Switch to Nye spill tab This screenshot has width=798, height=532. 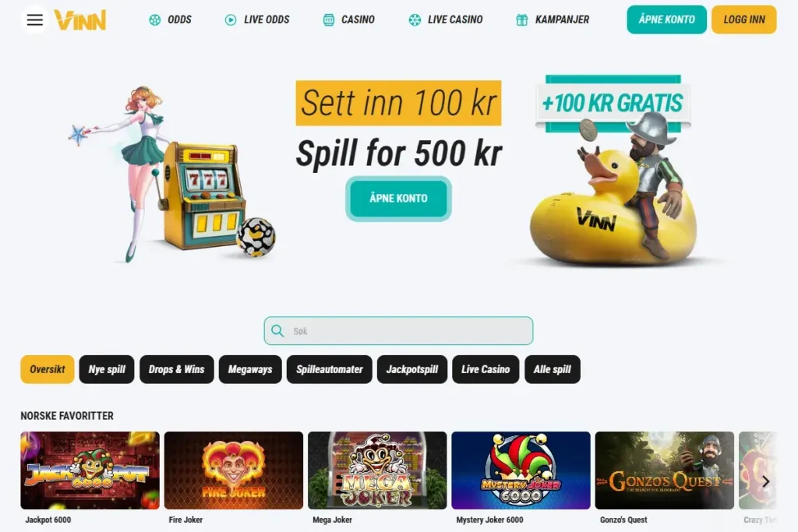pyautogui.click(x=107, y=369)
